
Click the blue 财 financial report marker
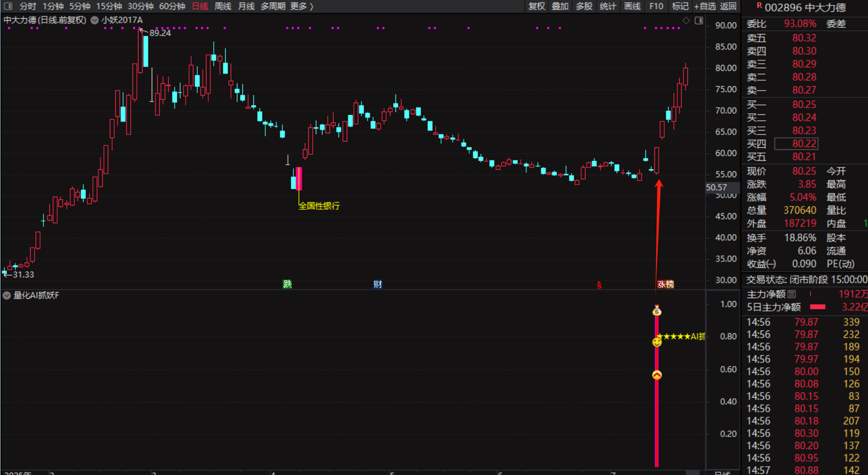pos(377,284)
